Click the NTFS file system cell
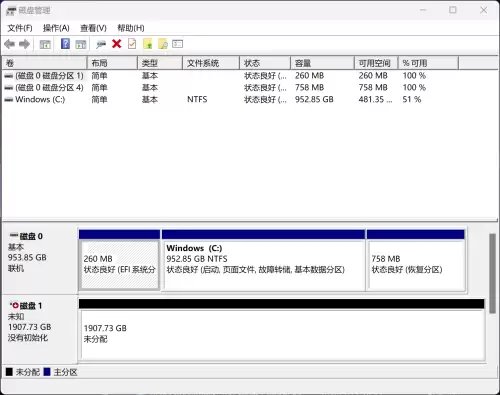500x395 pixels. (197, 100)
